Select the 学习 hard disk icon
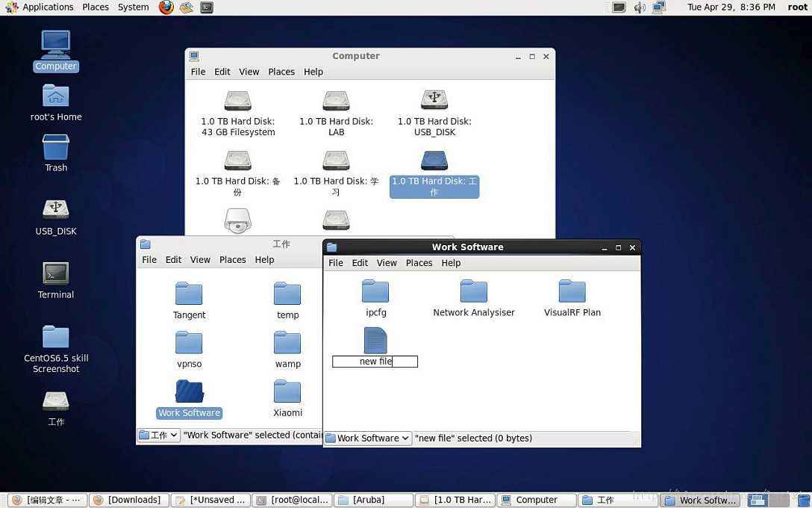Screen dimensions: 812x508 pos(336,173)
